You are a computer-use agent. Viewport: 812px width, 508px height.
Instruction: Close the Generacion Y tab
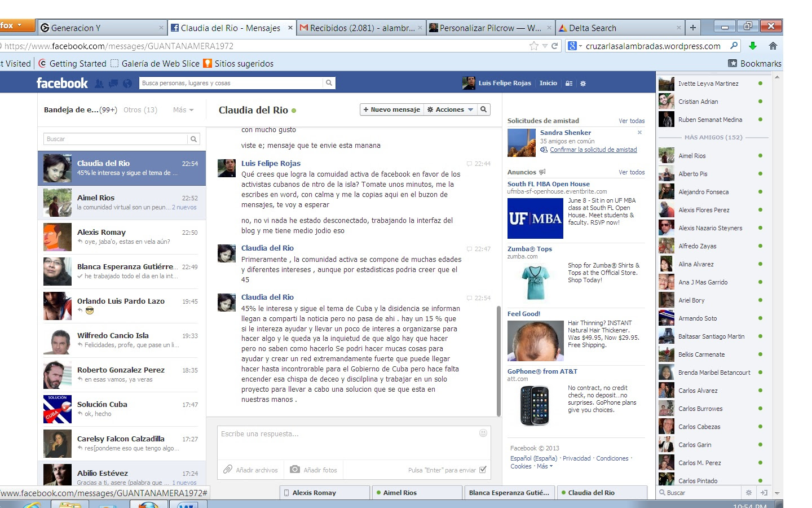(x=161, y=28)
